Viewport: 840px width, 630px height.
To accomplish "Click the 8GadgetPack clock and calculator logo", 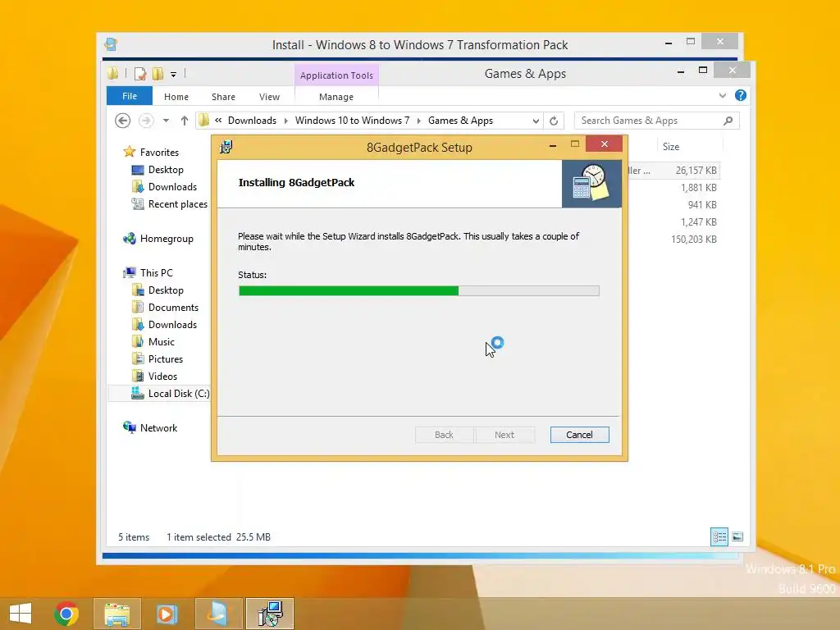I will pyautogui.click(x=591, y=183).
